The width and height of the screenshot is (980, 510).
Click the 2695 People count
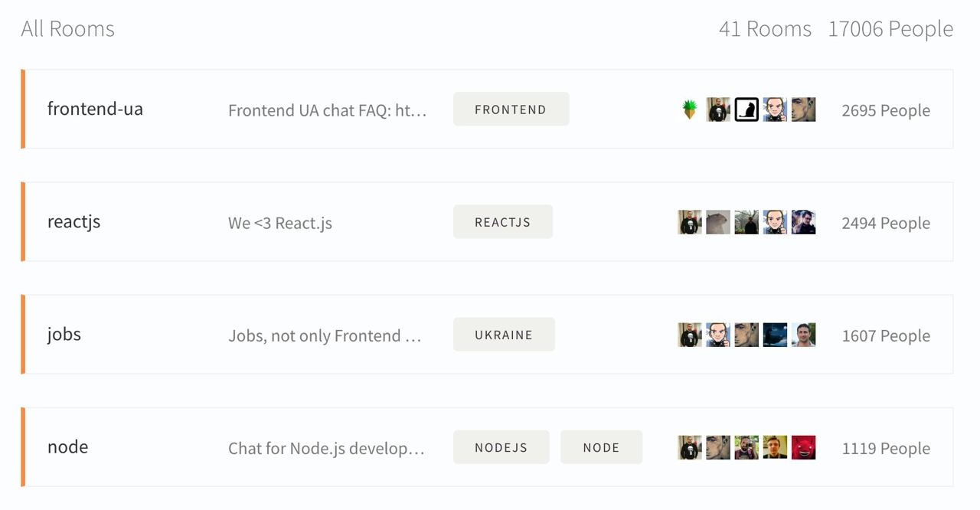click(x=886, y=110)
